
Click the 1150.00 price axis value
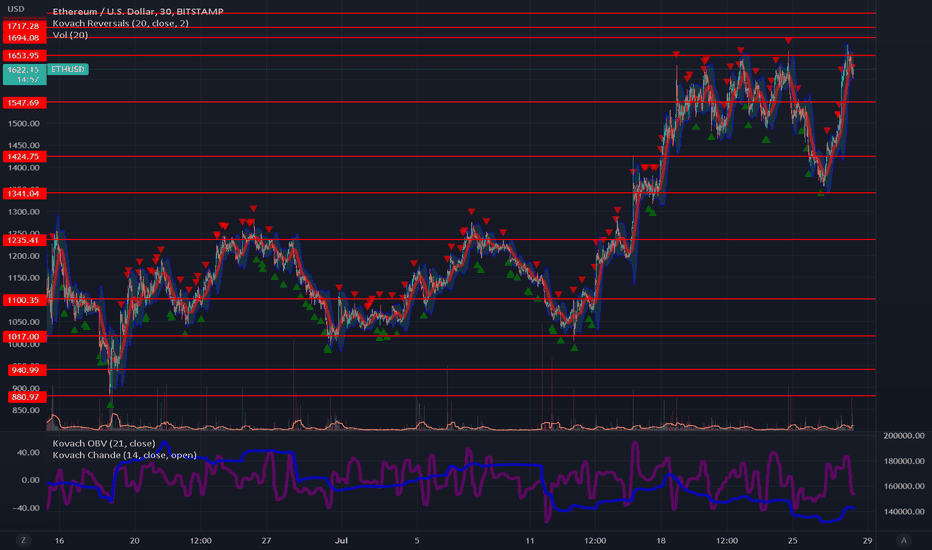coord(24,278)
